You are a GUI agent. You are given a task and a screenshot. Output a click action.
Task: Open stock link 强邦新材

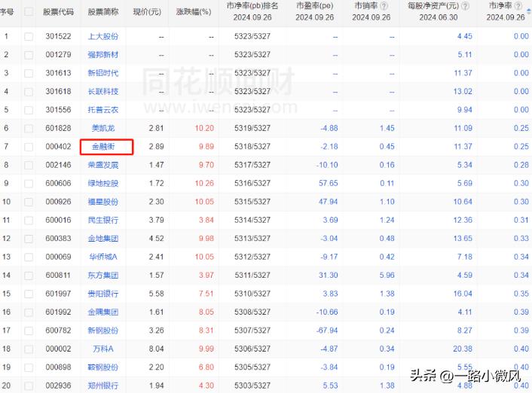[103, 55]
